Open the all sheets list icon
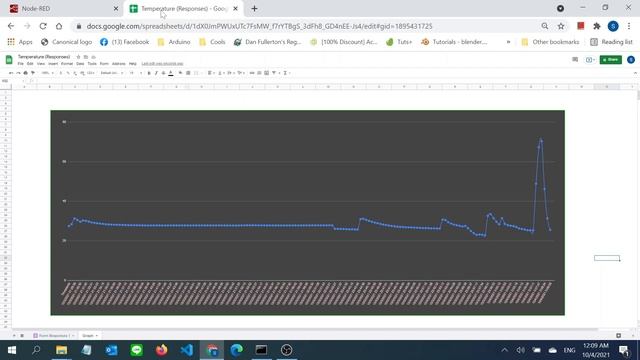This screenshot has width=640, height=360. tap(22, 336)
